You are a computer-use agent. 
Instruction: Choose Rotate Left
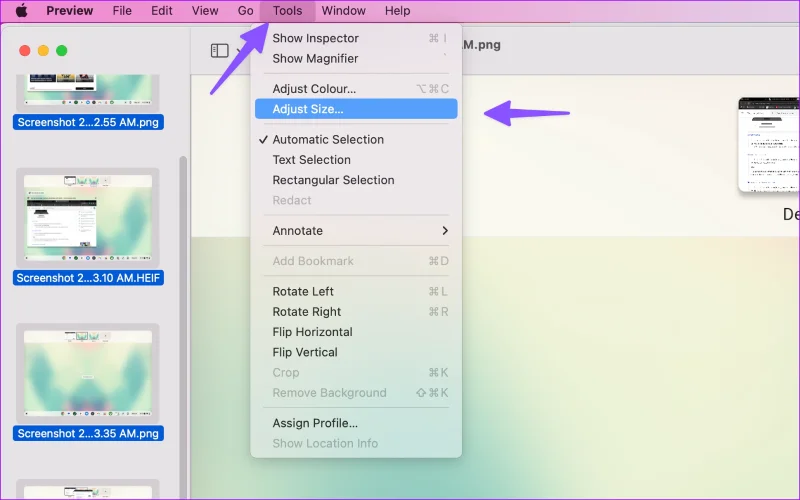click(356, 291)
